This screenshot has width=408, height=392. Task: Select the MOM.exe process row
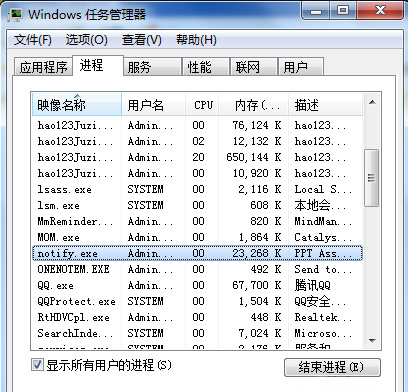[x=197, y=237]
